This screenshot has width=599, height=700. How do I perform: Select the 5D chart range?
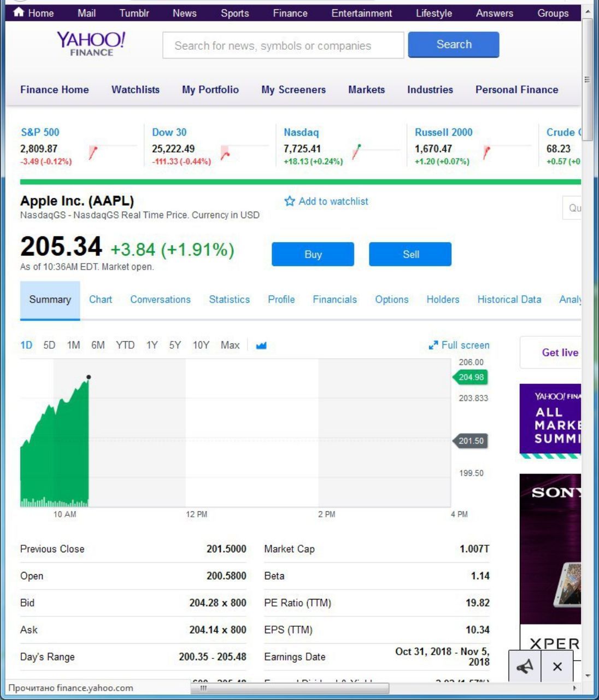pyautogui.click(x=49, y=345)
